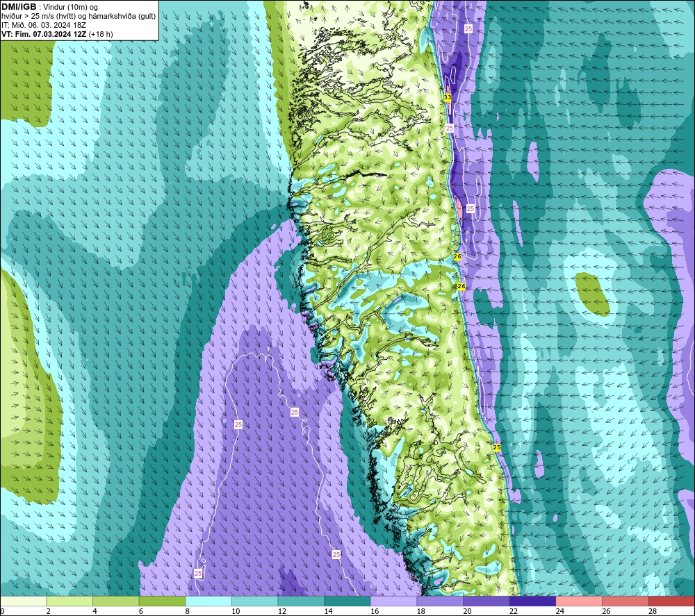This screenshot has width=695, height=616.
Task: Click the legend tick label 24
Action: 559,611
